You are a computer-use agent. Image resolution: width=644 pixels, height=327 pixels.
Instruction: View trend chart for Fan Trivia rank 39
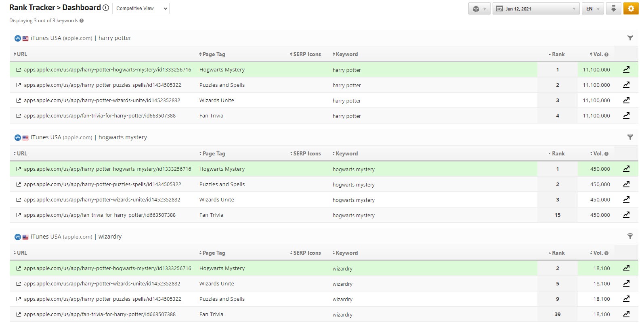[x=626, y=314]
